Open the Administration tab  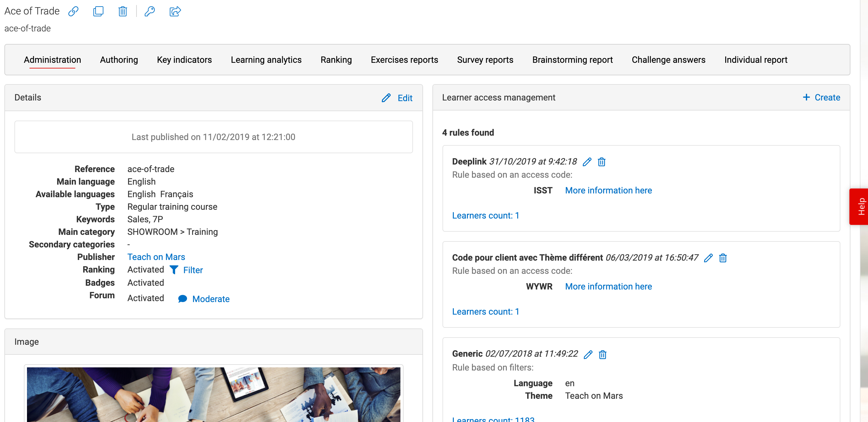point(52,60)
